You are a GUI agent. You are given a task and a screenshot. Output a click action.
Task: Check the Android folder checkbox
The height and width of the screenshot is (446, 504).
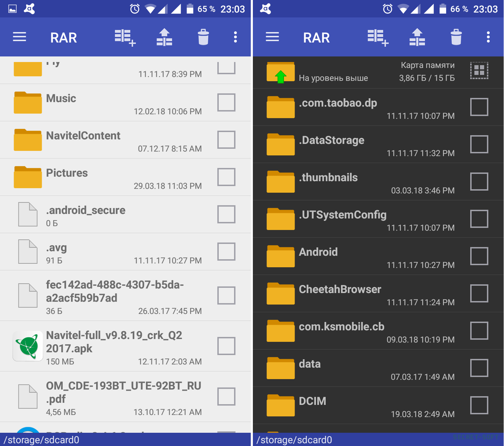(x=479, y=256)
